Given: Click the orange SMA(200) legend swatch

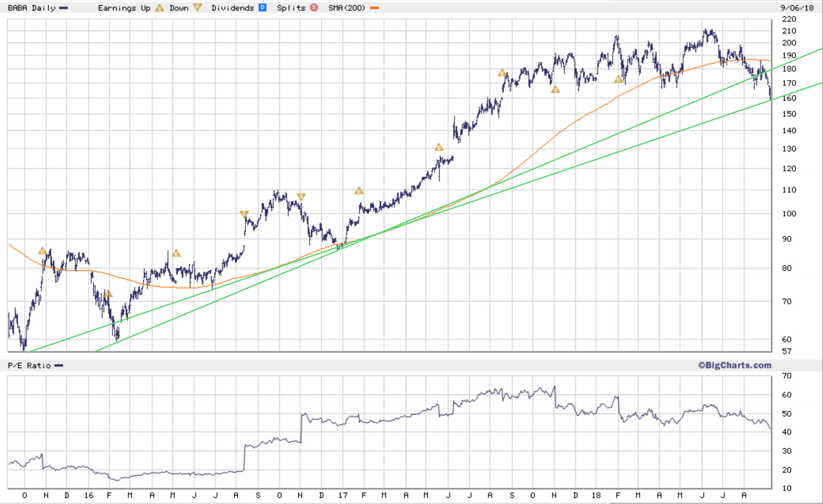Looking at the screenshot, I should [374, 8].
